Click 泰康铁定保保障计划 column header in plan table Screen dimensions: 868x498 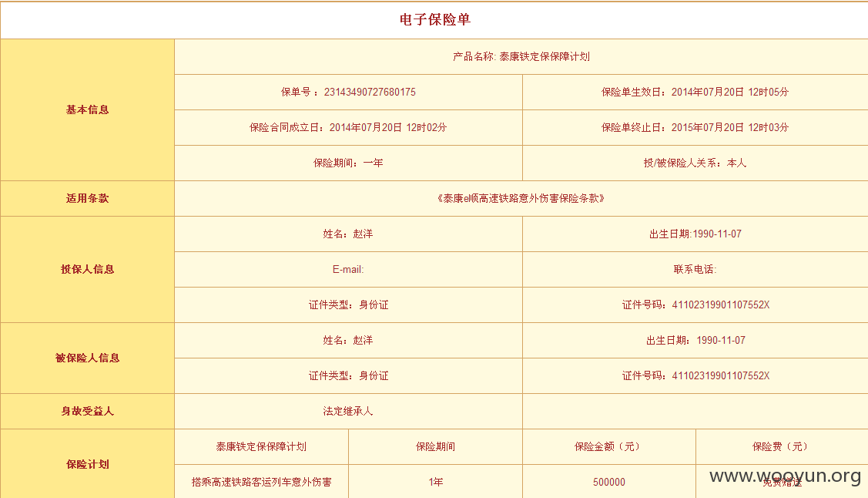(261, 446)
